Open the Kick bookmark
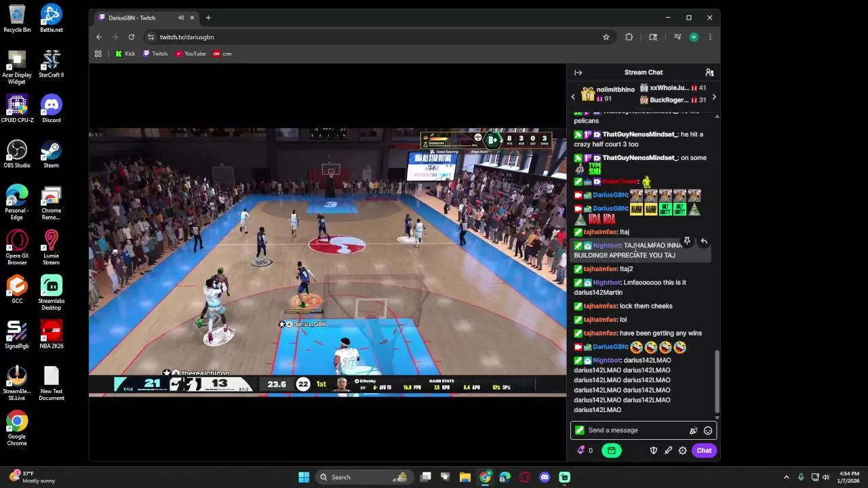The width and height of the screenshot is (868, 488). [125, 54]
